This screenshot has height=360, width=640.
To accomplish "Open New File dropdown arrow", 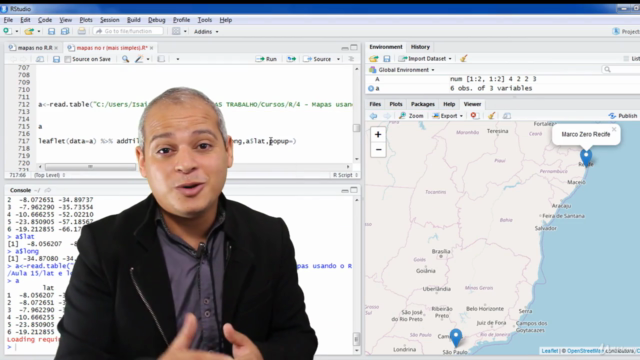I will (17, 31).
